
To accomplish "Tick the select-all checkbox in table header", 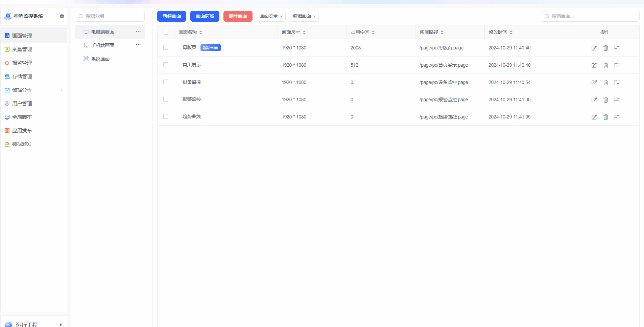I will click(166, 32).
